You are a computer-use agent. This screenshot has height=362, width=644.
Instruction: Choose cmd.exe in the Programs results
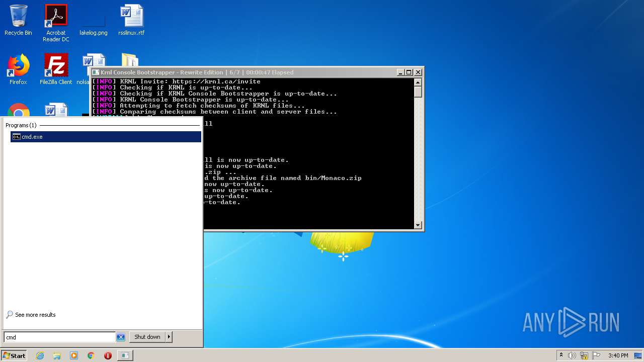(x=106, y=137)
